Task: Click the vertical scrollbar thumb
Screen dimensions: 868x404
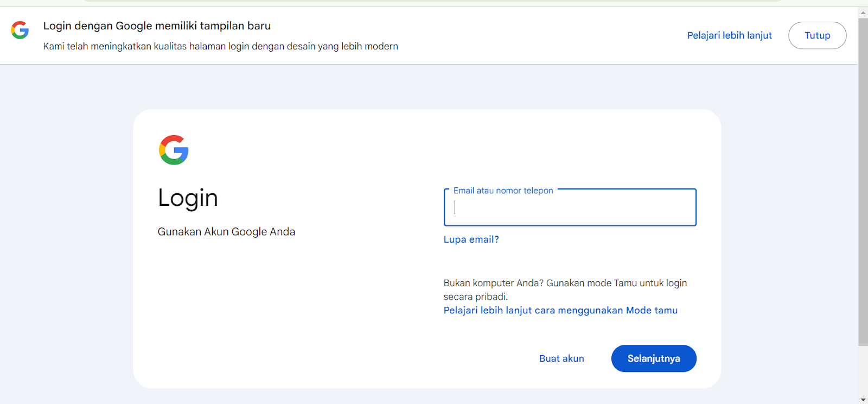Action: pyautogui.click(x=863, y=182)
